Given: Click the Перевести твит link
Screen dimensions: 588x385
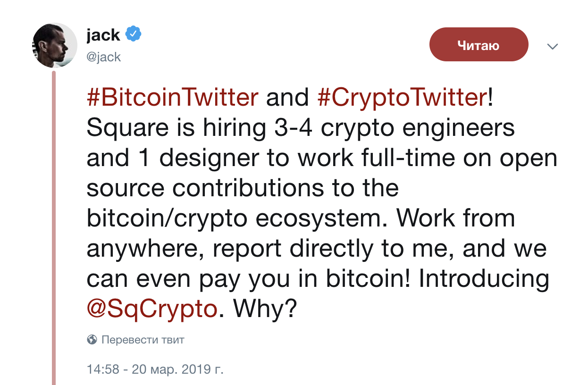Looking at the screenshot, I should coord(143,339).
